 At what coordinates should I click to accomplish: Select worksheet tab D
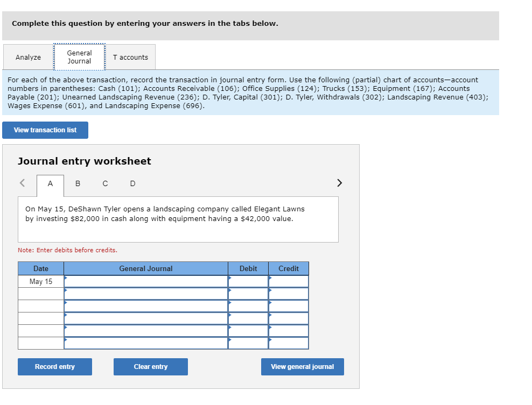coord(132,184)
